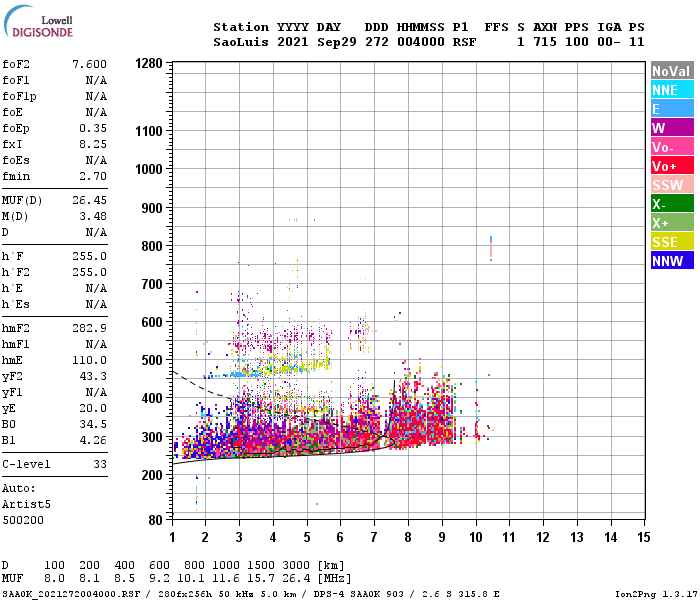The image size is (700, 600).
Task: Click the C-level value 33
Action: point(100,464)
